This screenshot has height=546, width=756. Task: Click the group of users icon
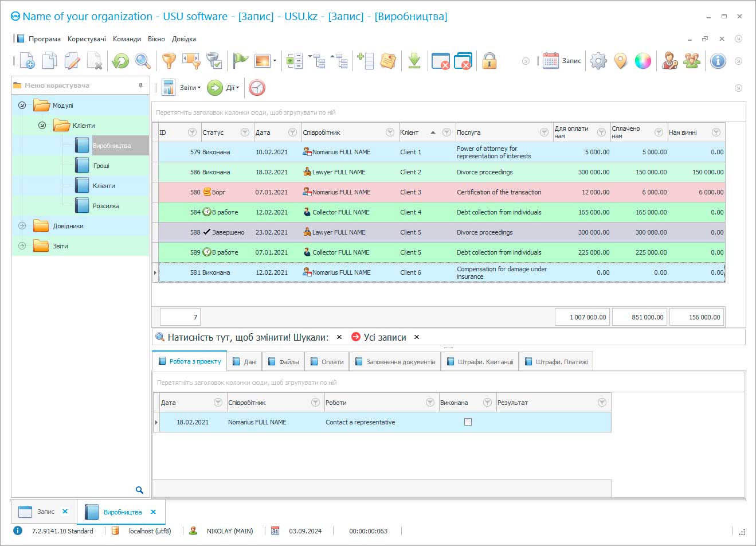692,61
